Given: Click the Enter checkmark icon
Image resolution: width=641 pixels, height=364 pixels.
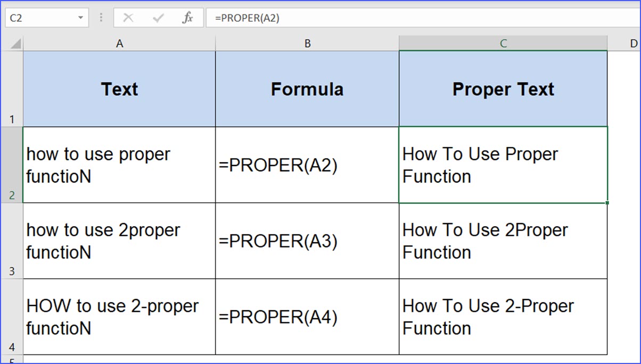Looking at the screenshot, I should [x=157, y=17].
